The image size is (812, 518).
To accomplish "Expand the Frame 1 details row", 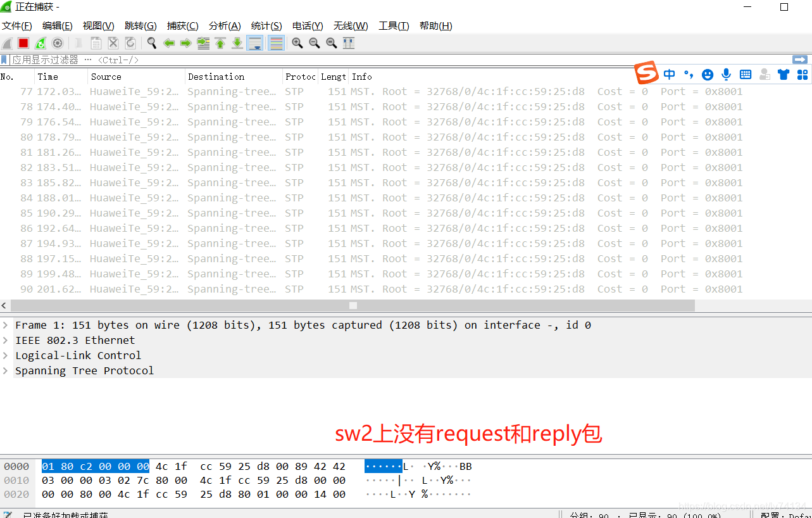I will [x=5, y=325].
